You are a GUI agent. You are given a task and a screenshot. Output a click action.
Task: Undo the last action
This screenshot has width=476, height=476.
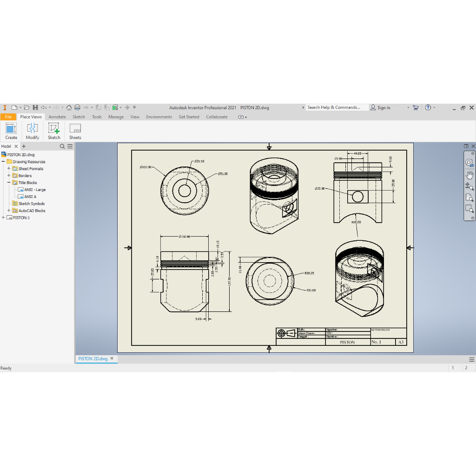[44, 107]
